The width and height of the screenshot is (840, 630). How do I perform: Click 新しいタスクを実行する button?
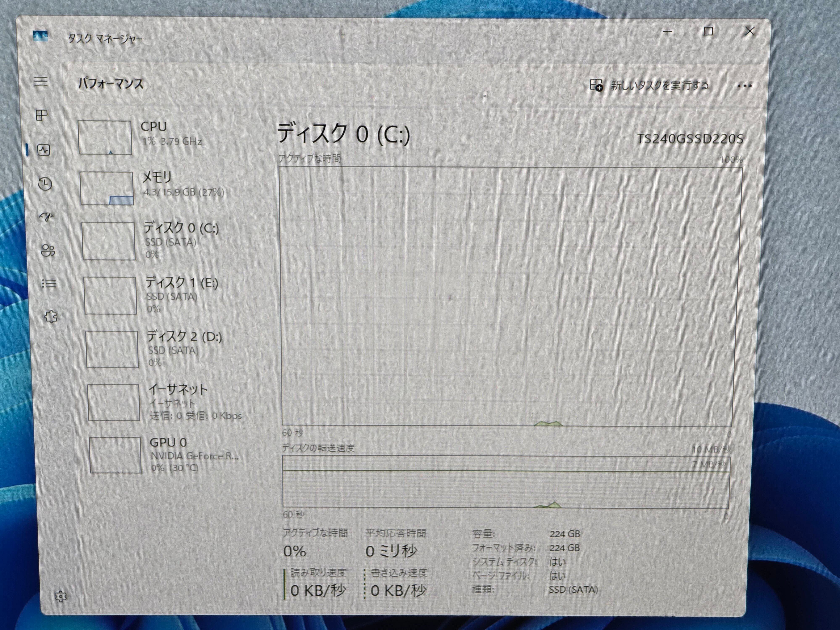649,85
